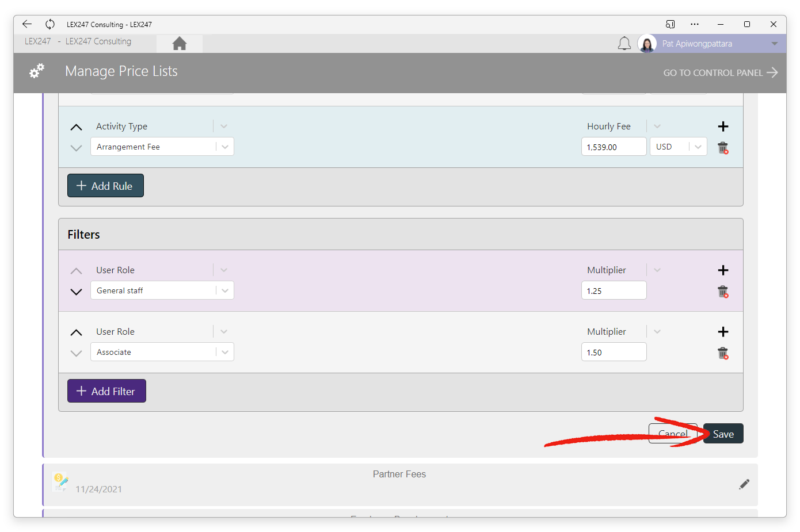Open notifications bell icon
Viewport: 800px width, 532px height.
coord(624,44)
